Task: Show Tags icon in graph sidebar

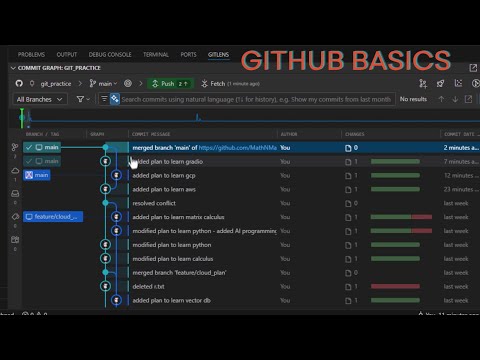Action: (15, 217)
